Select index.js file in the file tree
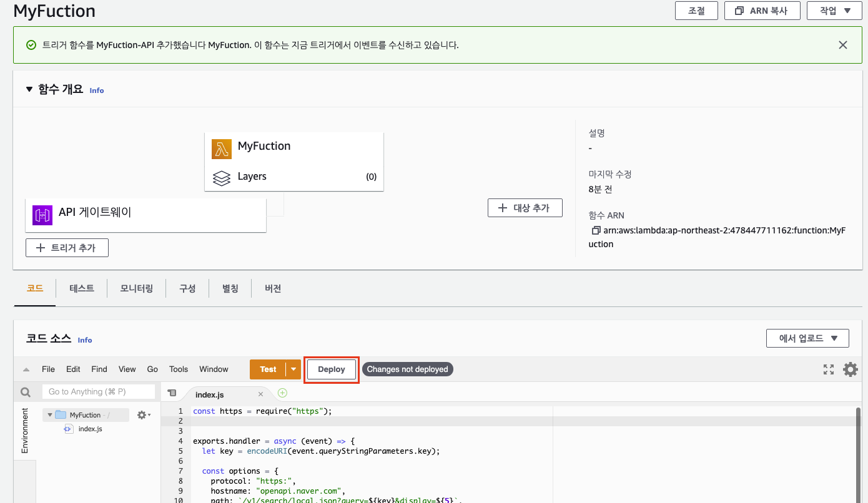Image resolution: width=868 pixels, height=503 pixels. [90, 429]
